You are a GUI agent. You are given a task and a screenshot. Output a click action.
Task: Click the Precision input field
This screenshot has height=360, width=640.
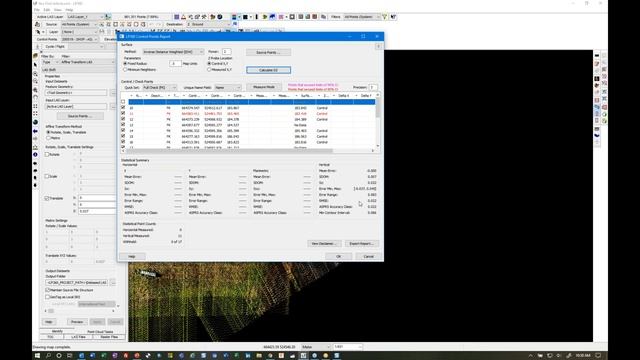click(372, 87)
